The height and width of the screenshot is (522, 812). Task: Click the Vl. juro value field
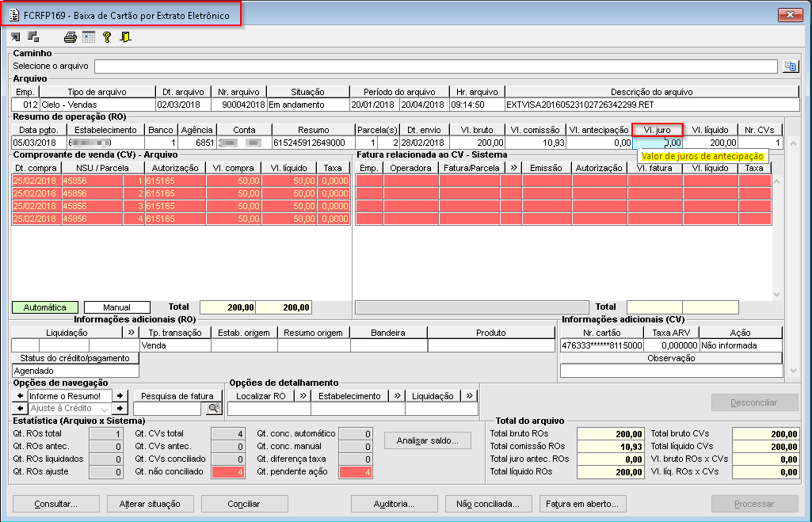pyautogui.click(x=658, y=143)
